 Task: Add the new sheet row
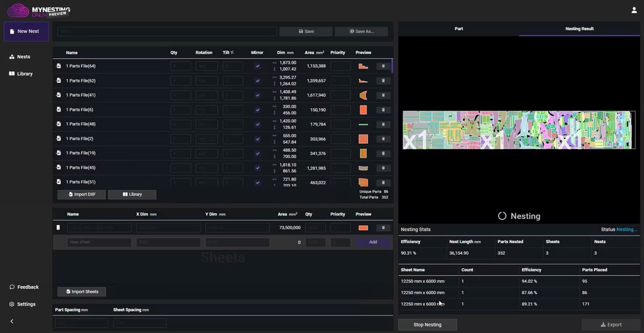tap(373, 242)
